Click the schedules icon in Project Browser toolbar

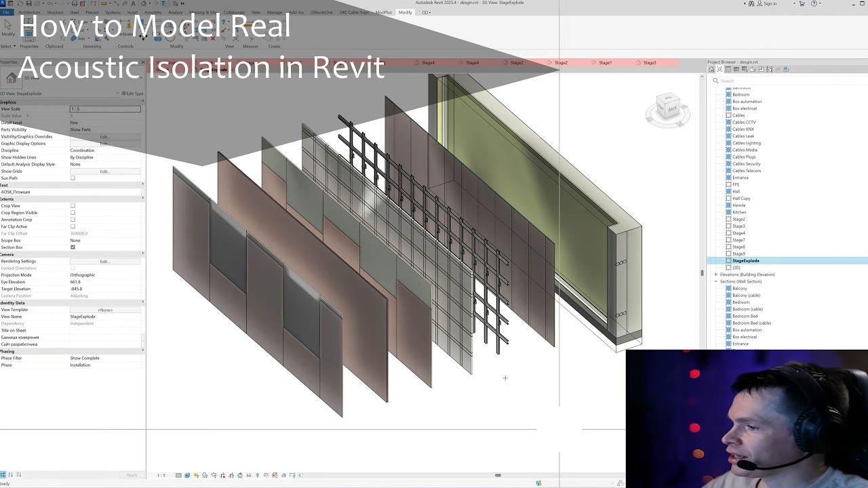tap(736, 69)
